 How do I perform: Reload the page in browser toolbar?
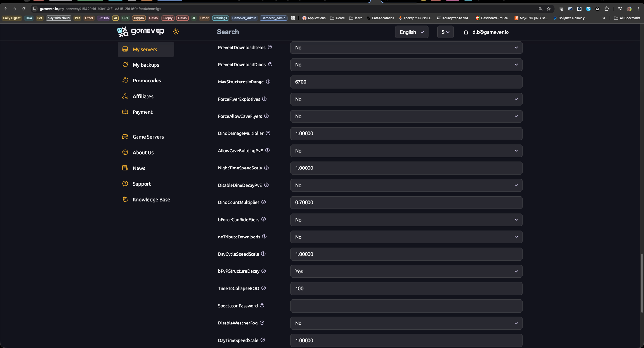click(24, 9)
